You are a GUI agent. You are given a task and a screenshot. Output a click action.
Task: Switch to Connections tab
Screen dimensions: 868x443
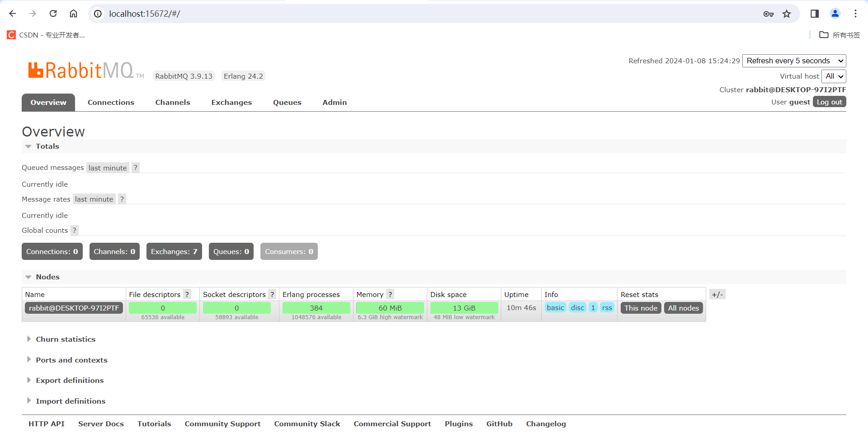tap(111, 102)
